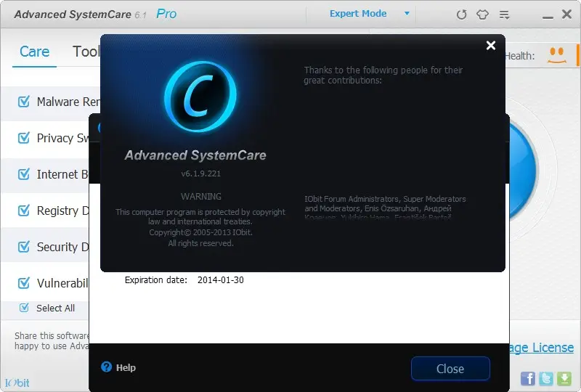
Task: Switch to the Care tab
Action: coord(34,52)
